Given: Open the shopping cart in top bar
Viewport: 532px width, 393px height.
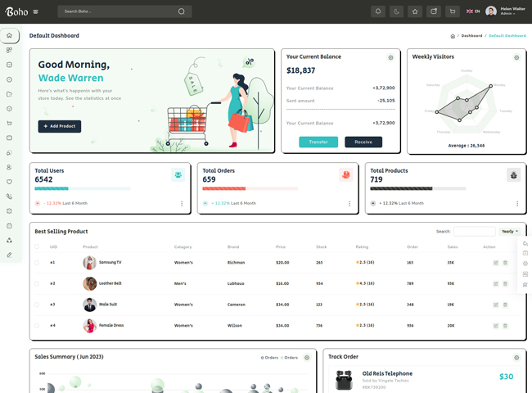Looking at the screenshot, I should [x=452, y=11].
